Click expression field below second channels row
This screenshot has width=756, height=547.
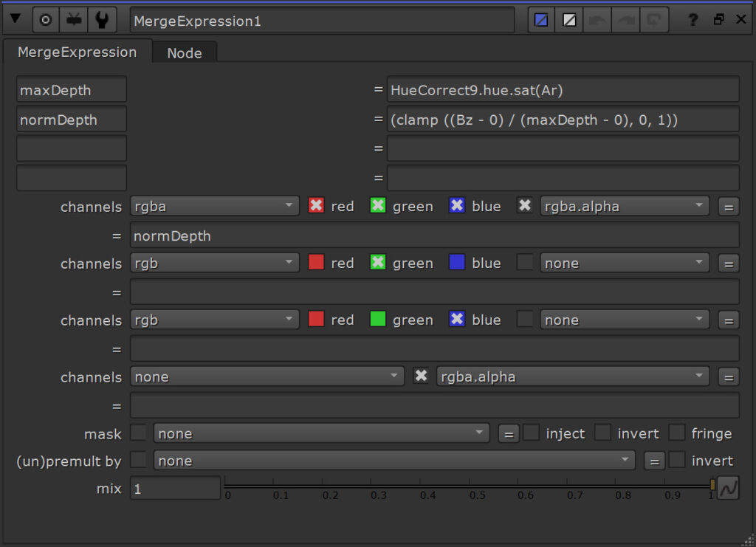point(434,292)
